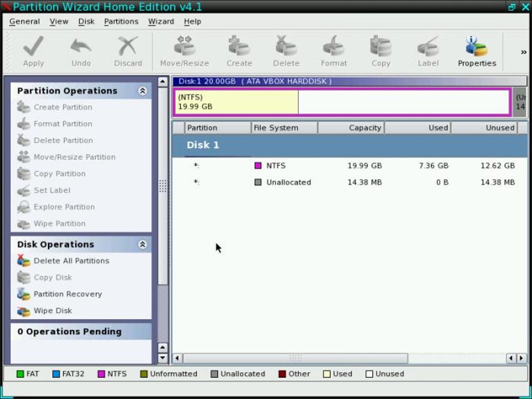
Task: Select the NTFS partition row
Action: click(x=350, y=165)
